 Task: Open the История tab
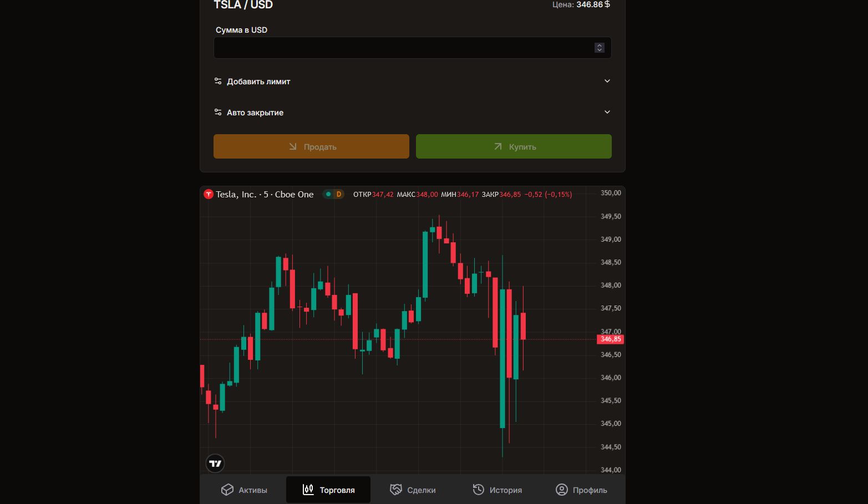[x=497, y=490]
